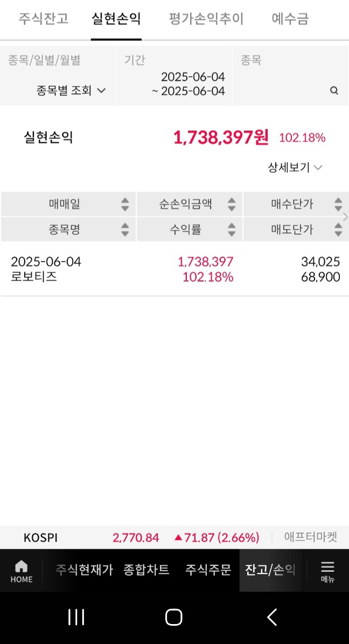Sort by 매매일 using sort arrows
Viewport: 349px width, 644px height.
(125, 204)
